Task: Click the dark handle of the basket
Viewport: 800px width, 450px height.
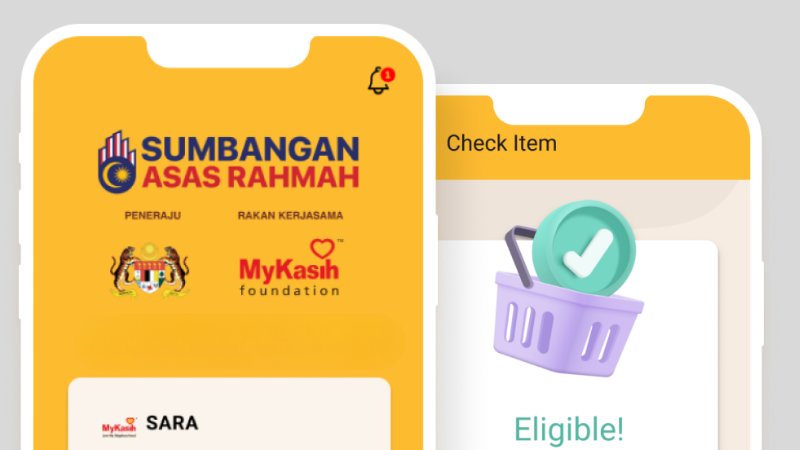Action: (x=520, y=255)
